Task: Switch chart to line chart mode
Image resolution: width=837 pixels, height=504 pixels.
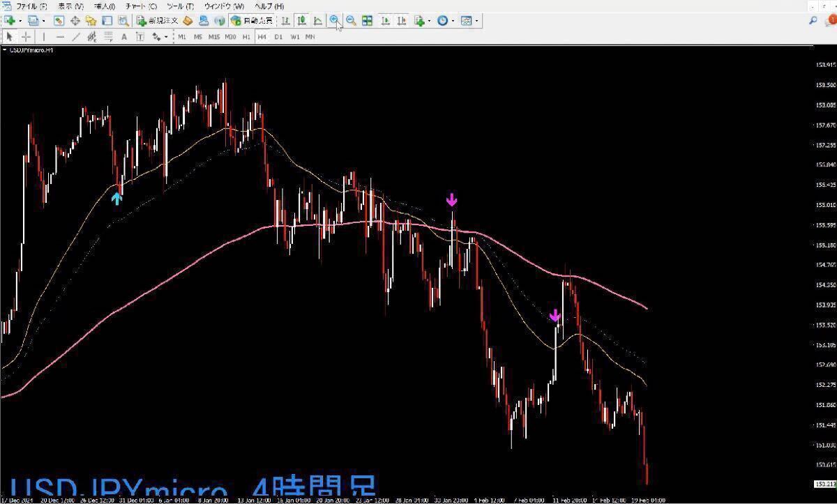Action: pos(318,20)
